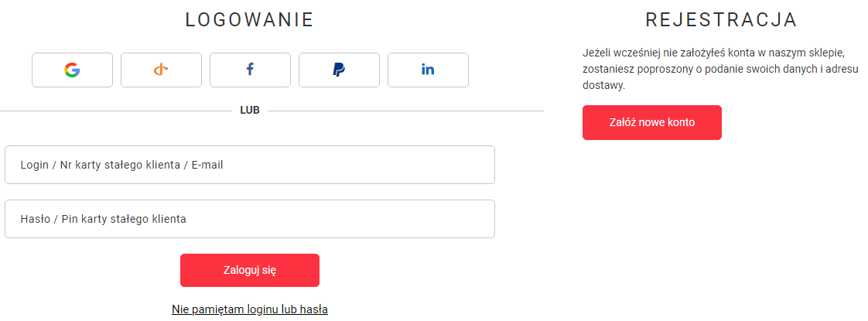Viewport: 868px width, 321px height.
Task: Click the horizontal line right of LUB
Action: pyautogui.click(x=406, y=111)
